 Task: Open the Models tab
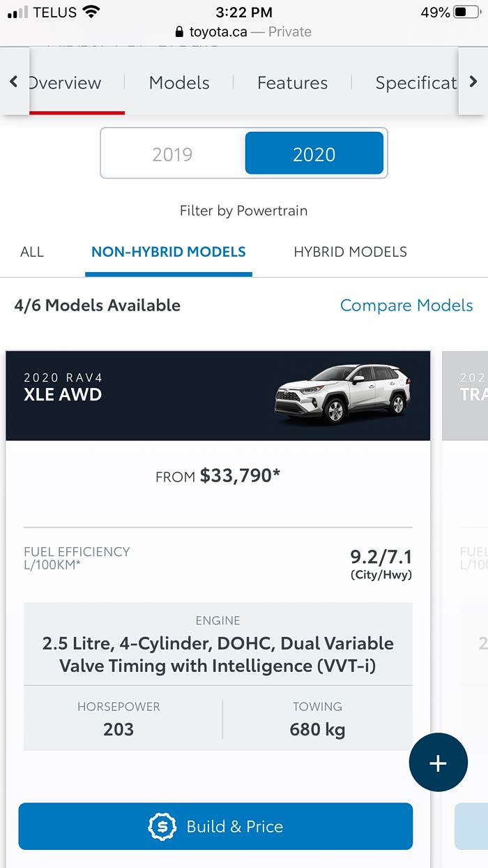pos(179,83)
